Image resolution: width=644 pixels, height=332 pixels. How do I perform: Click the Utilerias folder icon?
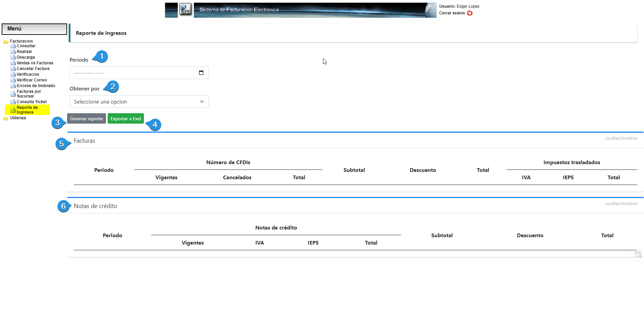point(6,118)
